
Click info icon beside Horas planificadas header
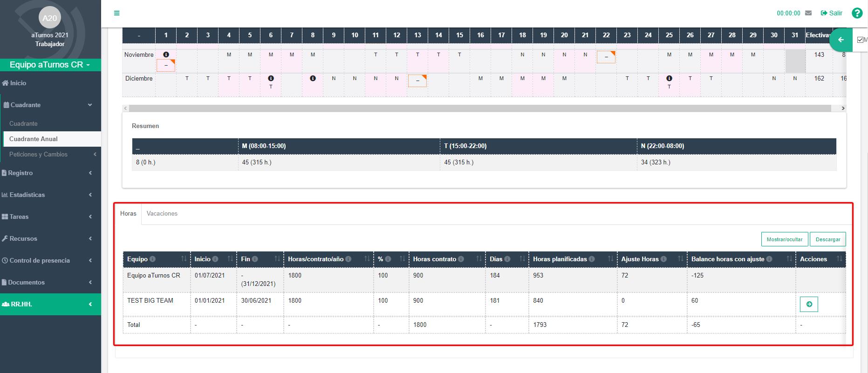592,259
